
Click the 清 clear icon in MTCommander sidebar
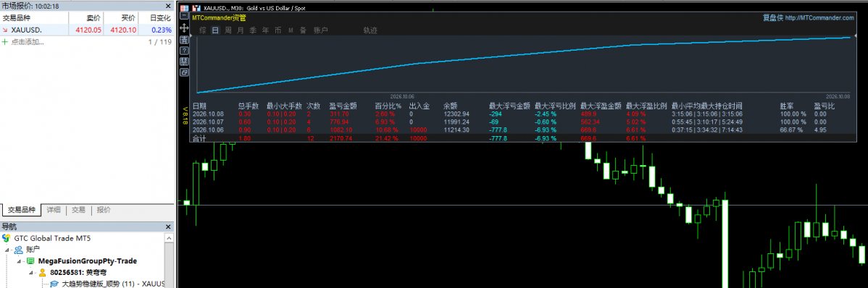coord(184,39)
